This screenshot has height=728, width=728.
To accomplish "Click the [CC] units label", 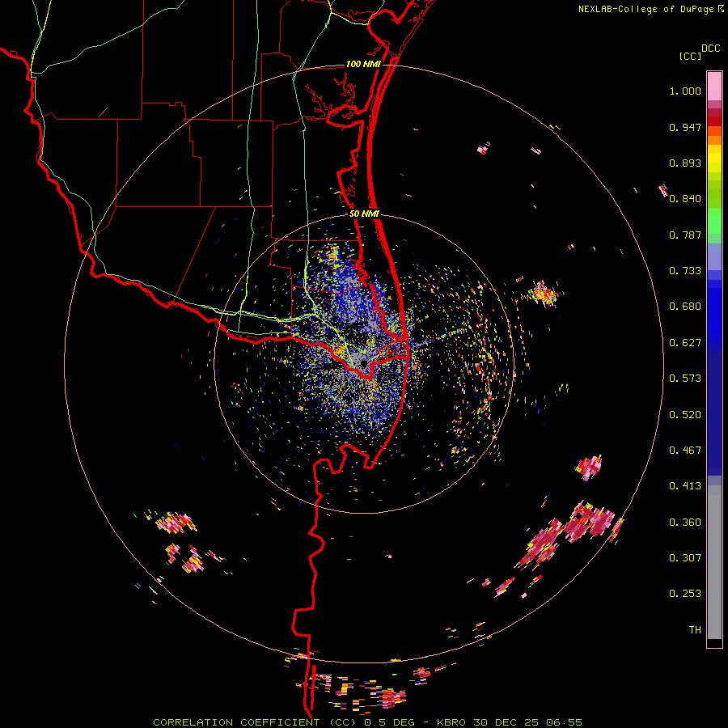I will click(690, 56).
